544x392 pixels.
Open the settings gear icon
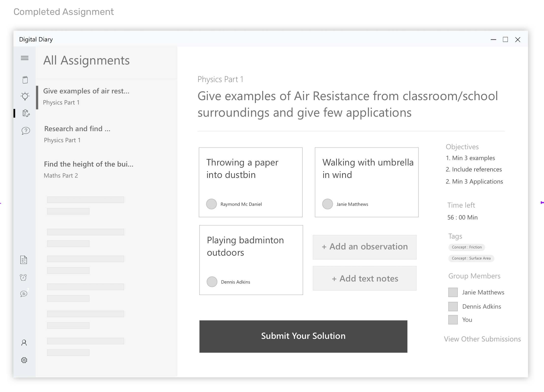coord(24,360)
